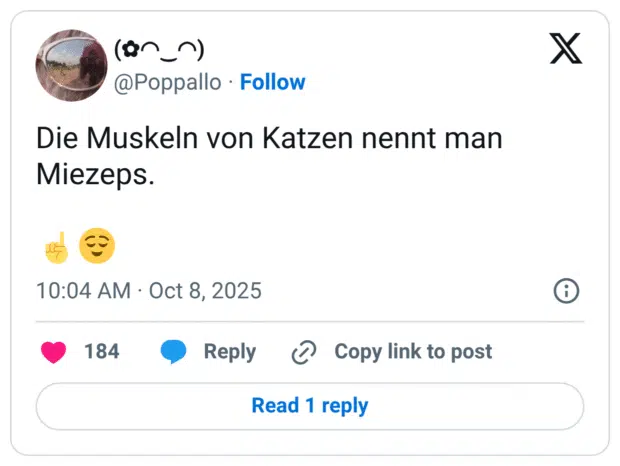
Task: Click the "Oct 8, 2025" date
Action: pyautogui.click(x=205, y=291)
